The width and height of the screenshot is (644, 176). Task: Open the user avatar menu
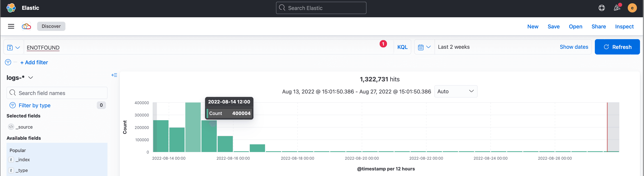[x=632, y=8]
